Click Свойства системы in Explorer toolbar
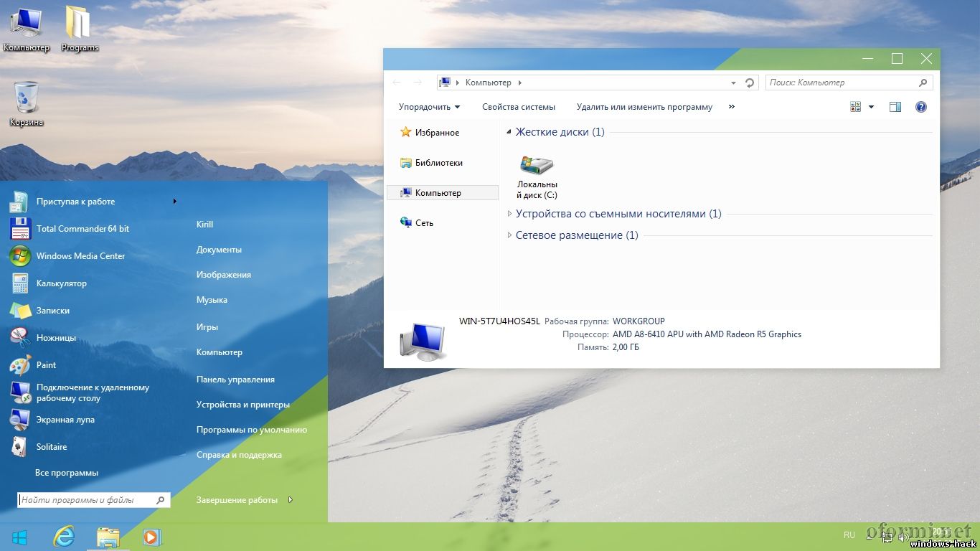The height and width of the screenshot is (551, 980). pyautogui.click(x=519, y=107)
